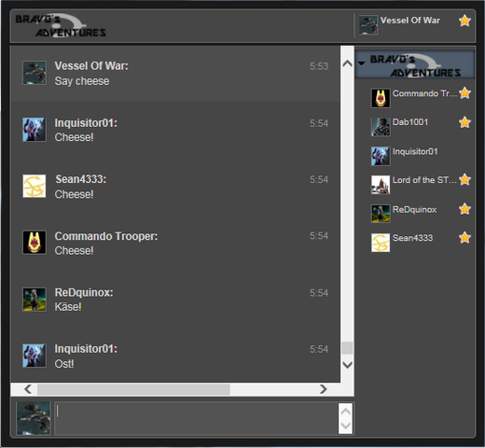485x448 pixels.
Task: Click the Bravo's Adventures logo in the header
Action: pos(61,25)
